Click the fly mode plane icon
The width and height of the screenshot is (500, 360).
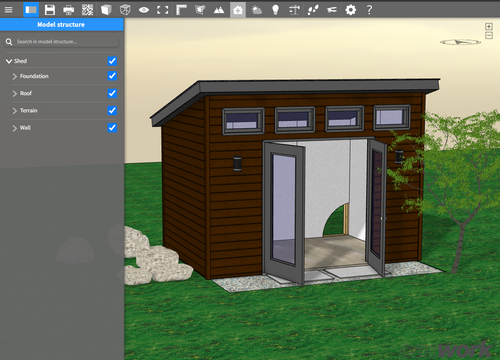click(x=332, y=10)
